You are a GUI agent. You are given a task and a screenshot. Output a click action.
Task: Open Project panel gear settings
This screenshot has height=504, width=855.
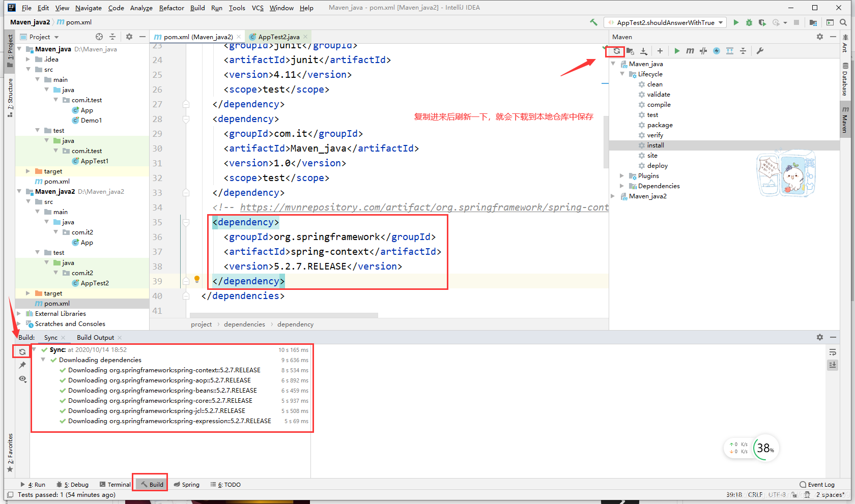129,37
